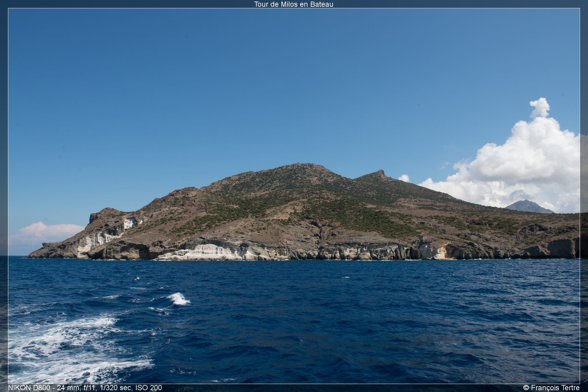The image size is (588, 392).
Task: Click the Milos coastline photo
Action: [x=294, y=196]
